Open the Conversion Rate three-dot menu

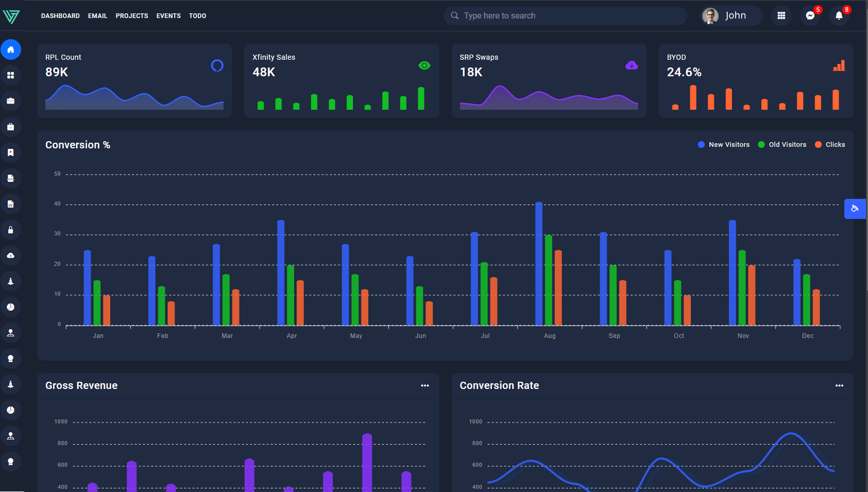coord(839,385)
